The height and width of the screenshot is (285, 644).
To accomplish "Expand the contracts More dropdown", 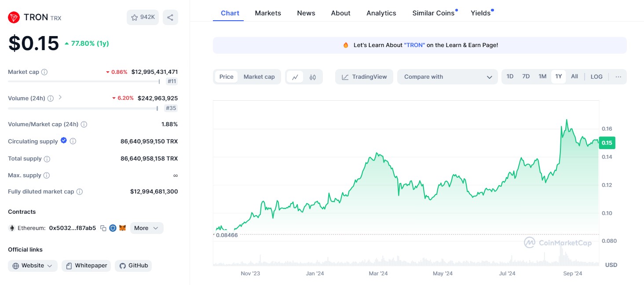I will pos(147,228).
